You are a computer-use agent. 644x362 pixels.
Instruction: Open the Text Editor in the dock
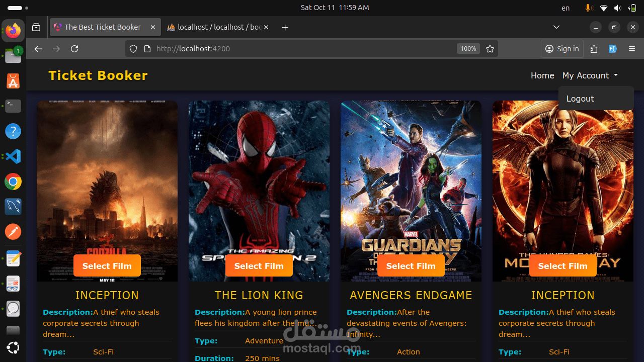tap(13, 258)
